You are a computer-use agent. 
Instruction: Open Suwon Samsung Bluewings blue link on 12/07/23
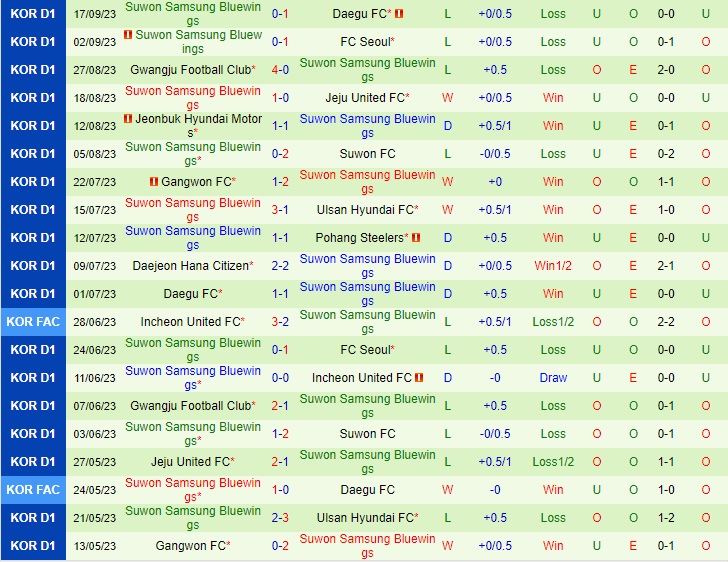(193, 238)
